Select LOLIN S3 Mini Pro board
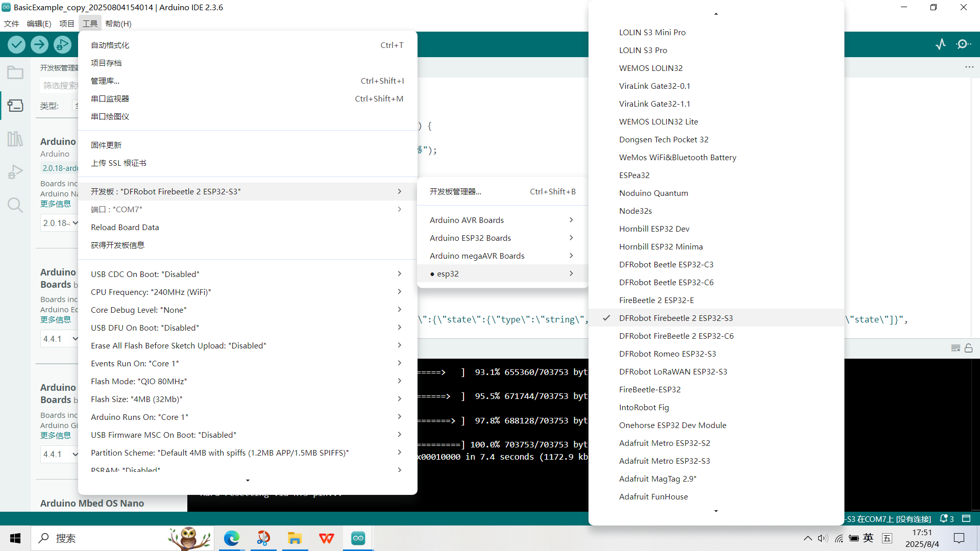Screen dimensions: 980x551 click(x=716, y=32)
